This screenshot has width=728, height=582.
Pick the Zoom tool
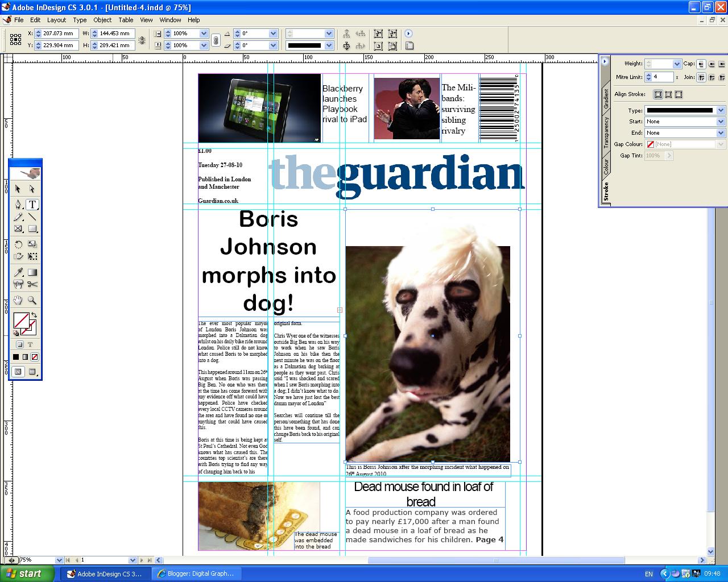(x=32, y=300)
